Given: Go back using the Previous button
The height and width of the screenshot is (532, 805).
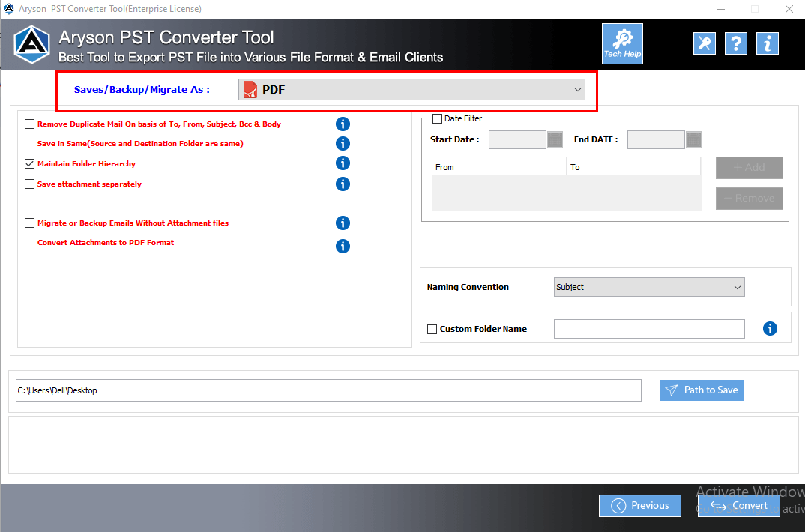Looking at the screenshot, I should click(639, 505).
